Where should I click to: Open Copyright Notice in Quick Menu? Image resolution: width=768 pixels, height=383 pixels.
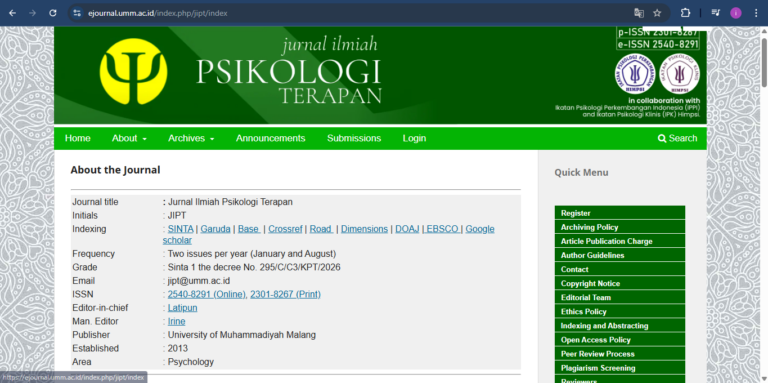pos(620,283)
